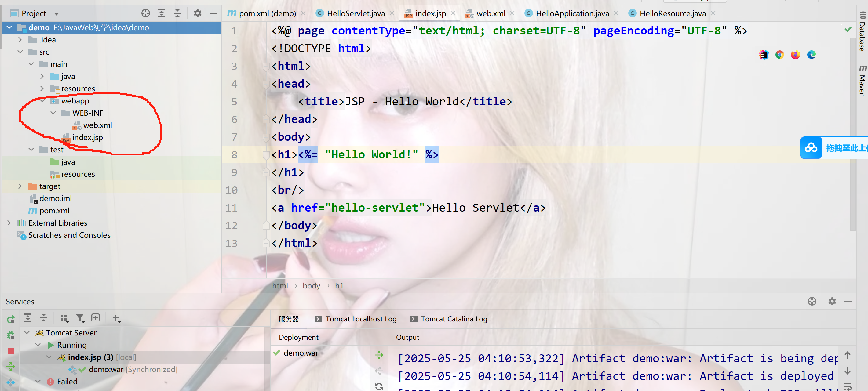Stop the running Tomcat server
Image resolution: width=868 pixels, height=391 pixels.
(x=11, y=351)
